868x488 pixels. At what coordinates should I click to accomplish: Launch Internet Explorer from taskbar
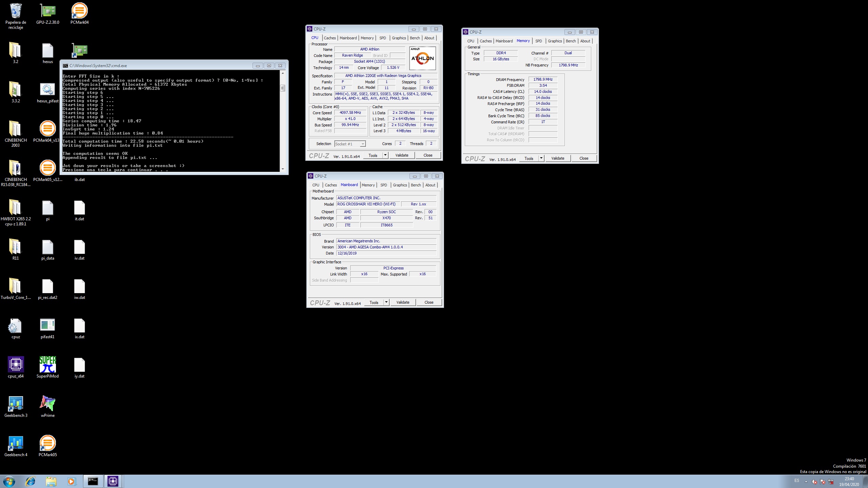pyautogui.click(x=31, y=481)
